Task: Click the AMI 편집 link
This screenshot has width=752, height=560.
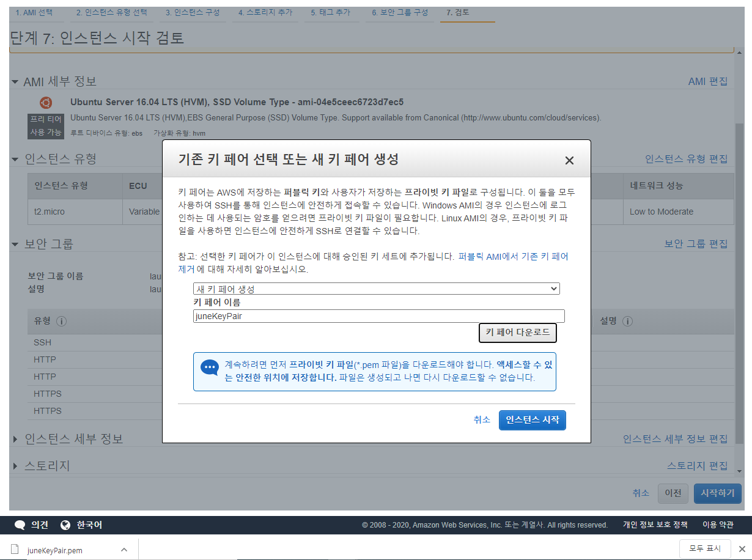Action: (708, 81)
